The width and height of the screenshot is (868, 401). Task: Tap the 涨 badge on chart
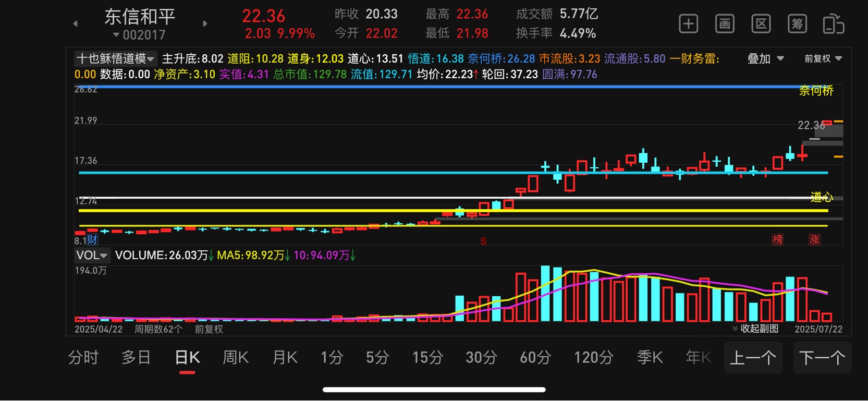coord(814,239)
